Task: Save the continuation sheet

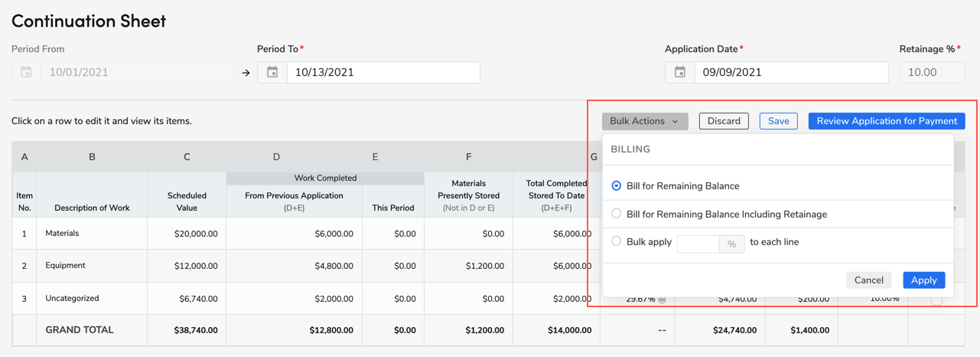Action: 778,121
